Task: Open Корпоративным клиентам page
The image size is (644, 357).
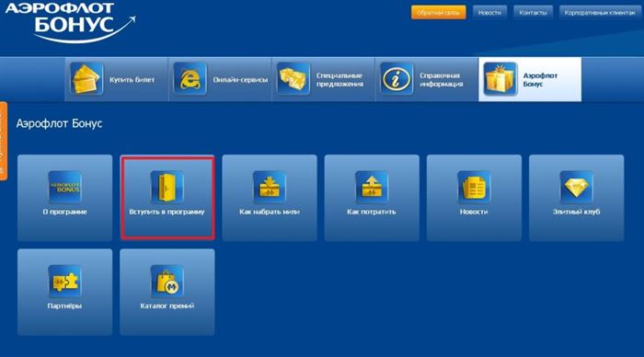Action: point(600,13)
